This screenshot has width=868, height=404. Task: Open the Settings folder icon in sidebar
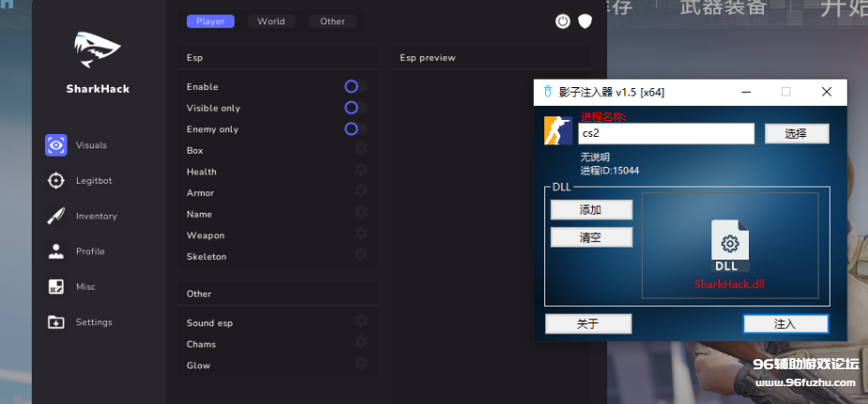56,322
